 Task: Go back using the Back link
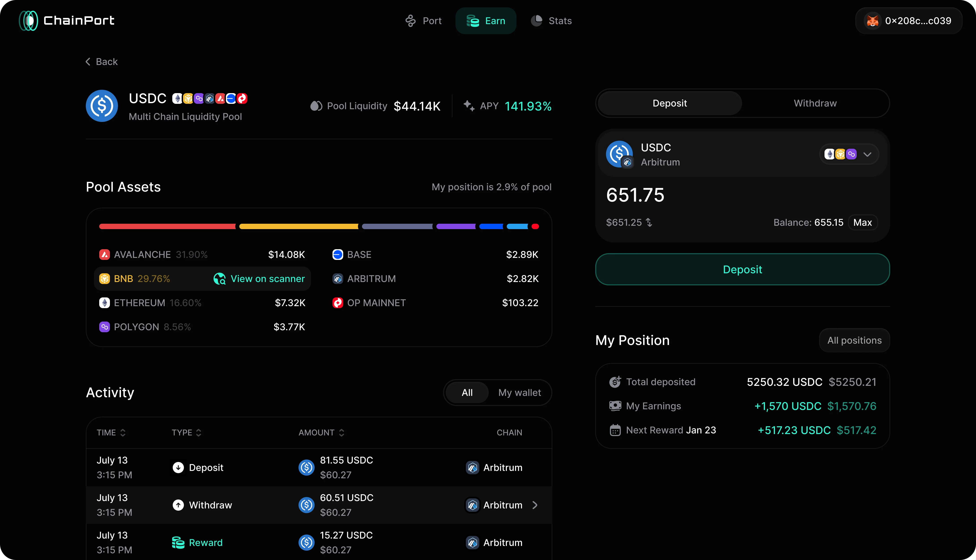point(102,62)
